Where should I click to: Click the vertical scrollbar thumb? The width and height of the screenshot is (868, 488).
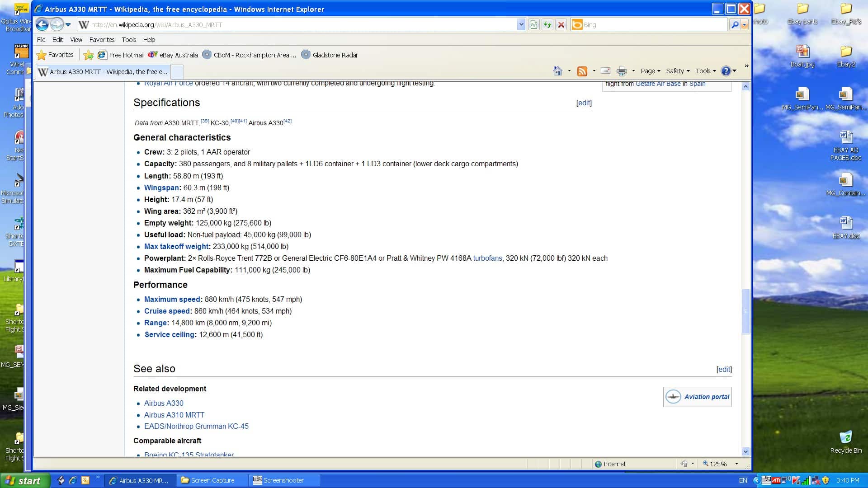click(745, 312)
